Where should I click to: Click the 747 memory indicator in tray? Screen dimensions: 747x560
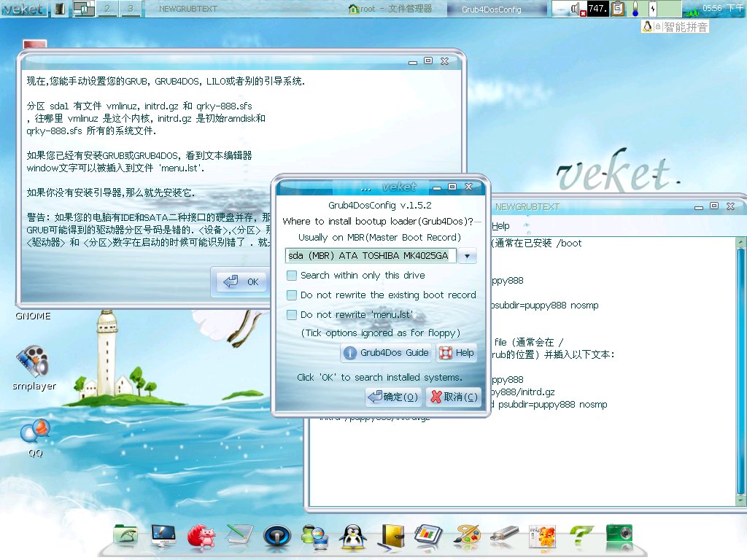click(x=598, y=9)
